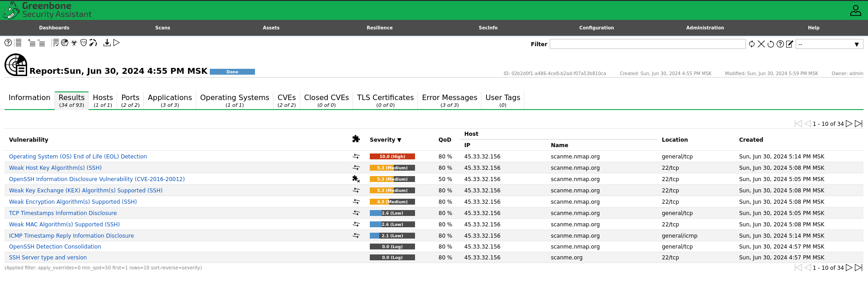Open the Configuration menu
The image size is (868, 292).
click(x=596, y=28)
